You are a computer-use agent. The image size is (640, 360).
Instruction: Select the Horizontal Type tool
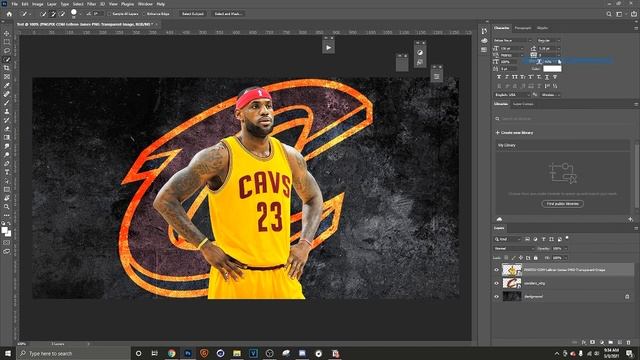pos(7,172)
